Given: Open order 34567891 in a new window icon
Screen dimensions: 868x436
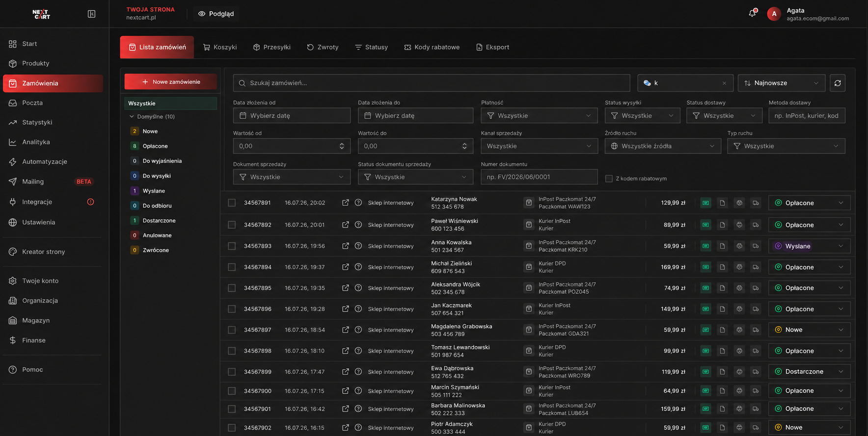Looking at the screenshot, I should pyautogui.click(x=346, y=203).
